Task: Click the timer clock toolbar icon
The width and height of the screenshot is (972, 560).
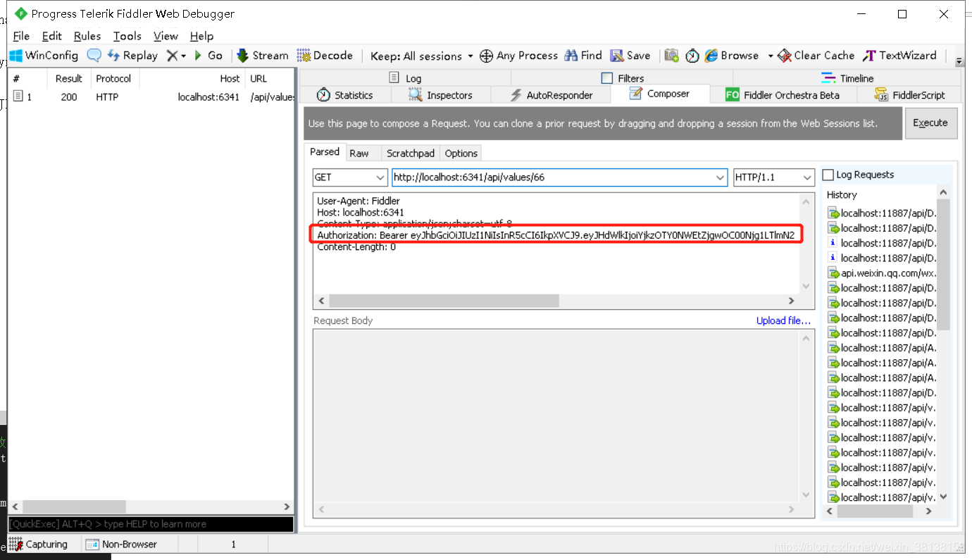Action: click(x=692, y=56)
